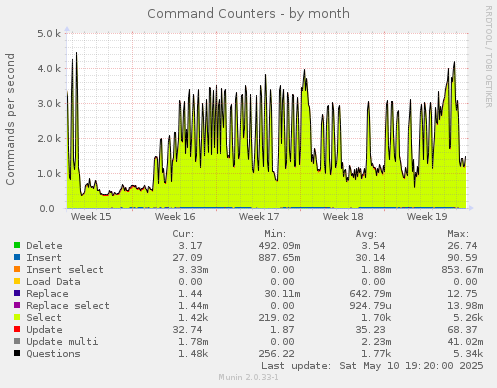This screenshot has height=388, width=497.
Task: Click the Max: column header
Action: pyautogui.click(x=458, y=234)
